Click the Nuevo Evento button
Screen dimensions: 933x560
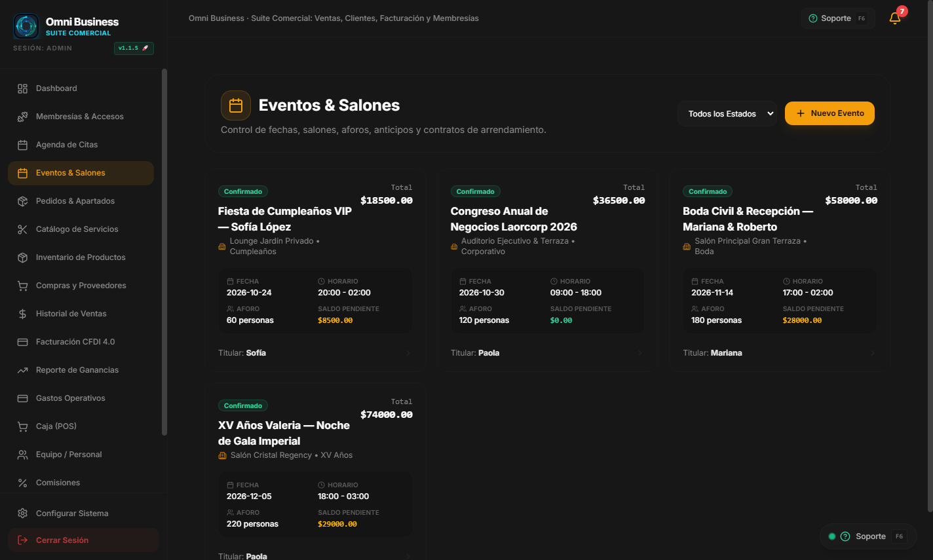coord(829,113)
